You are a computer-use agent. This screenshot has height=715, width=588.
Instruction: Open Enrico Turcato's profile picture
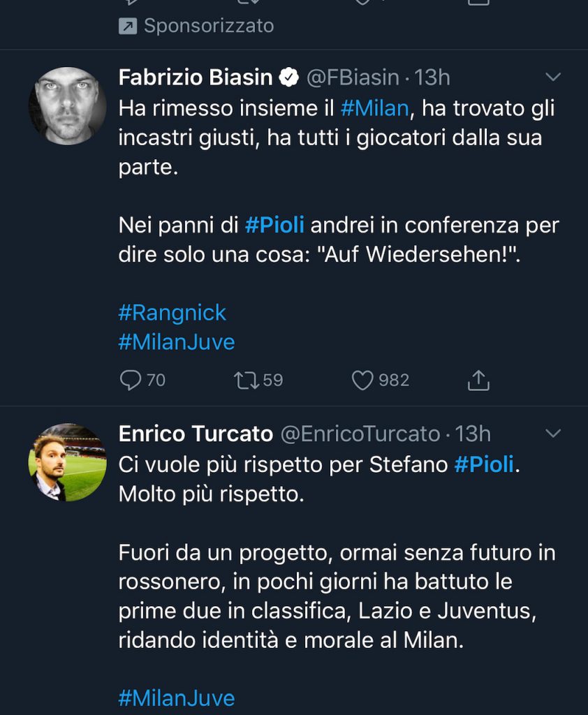coord(68,462)
